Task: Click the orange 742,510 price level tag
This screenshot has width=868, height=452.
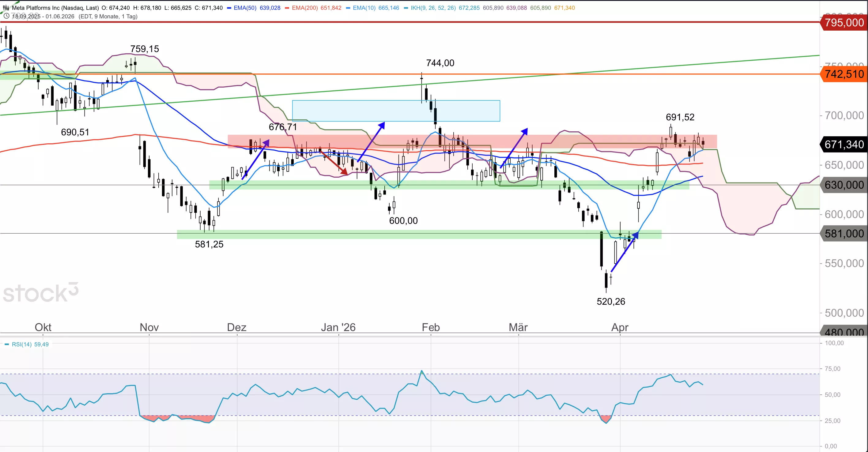Action: tap(843, 74)
